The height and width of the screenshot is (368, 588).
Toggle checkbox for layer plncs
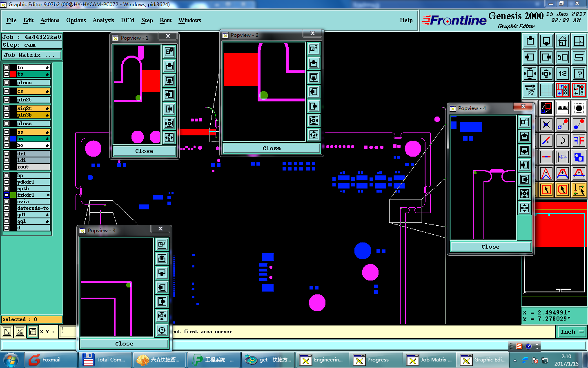[x=7, y=83]
